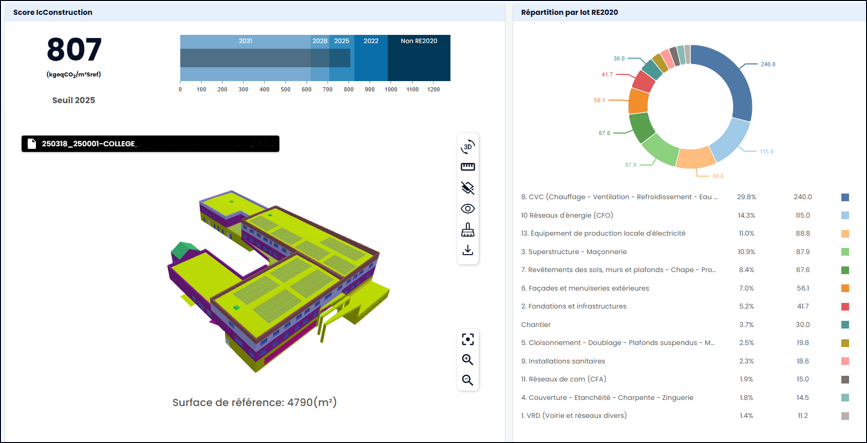Image resolution: width=867 pixels, height=443 pixels.
Task: Click the dark green 67.6 donut slice
Action: tap(641, 127)
